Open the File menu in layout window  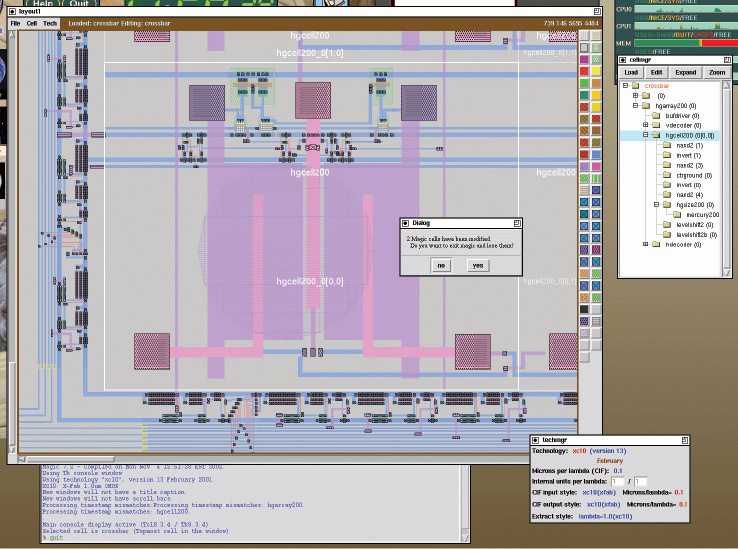15,22
